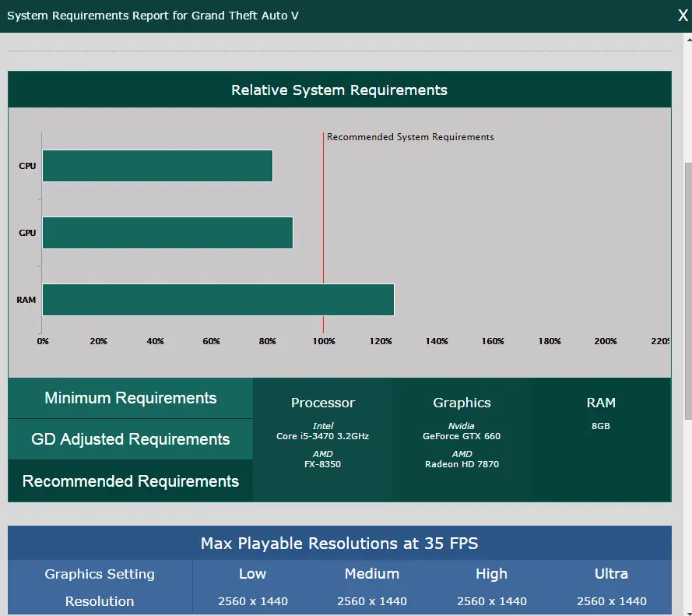Click the Ultra setting column header

coord(611,574)
